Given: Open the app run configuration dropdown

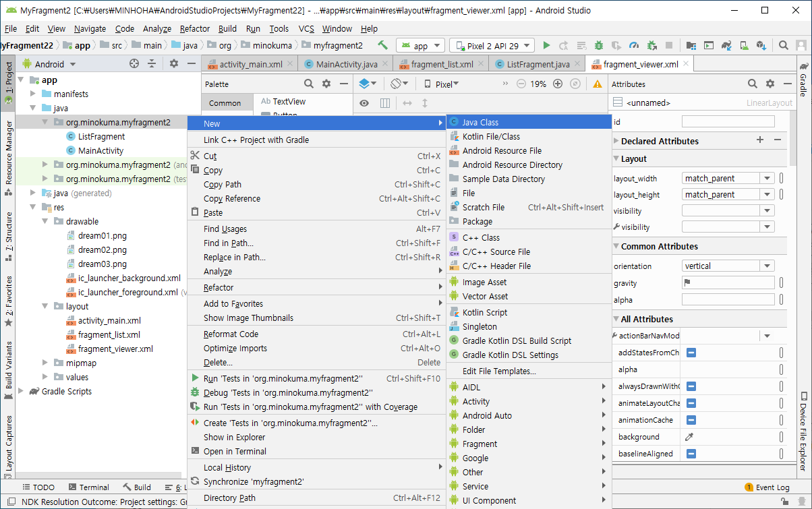Looking at the screenshot, I should [x=420, y=46].
